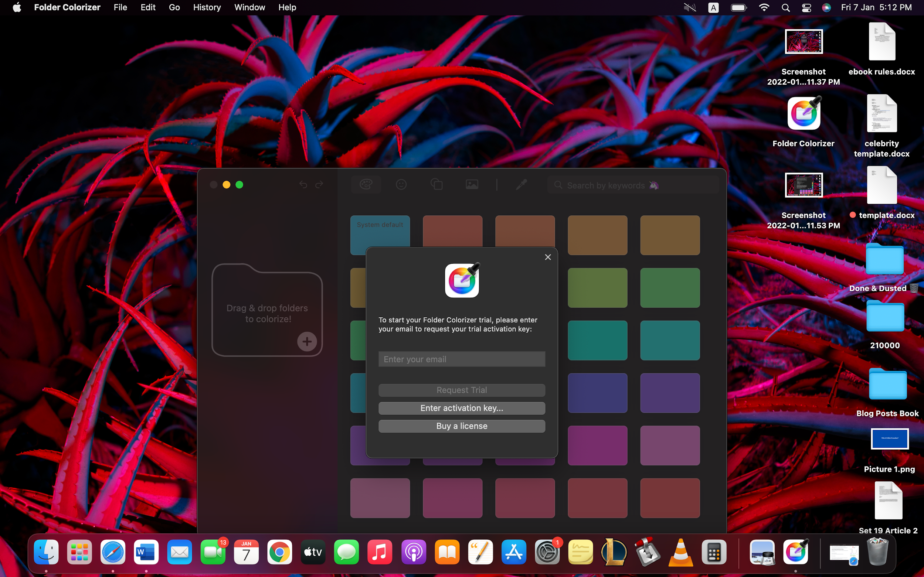Click the undo arrow icon
924x577 pixels.
[x=303, y=185]
